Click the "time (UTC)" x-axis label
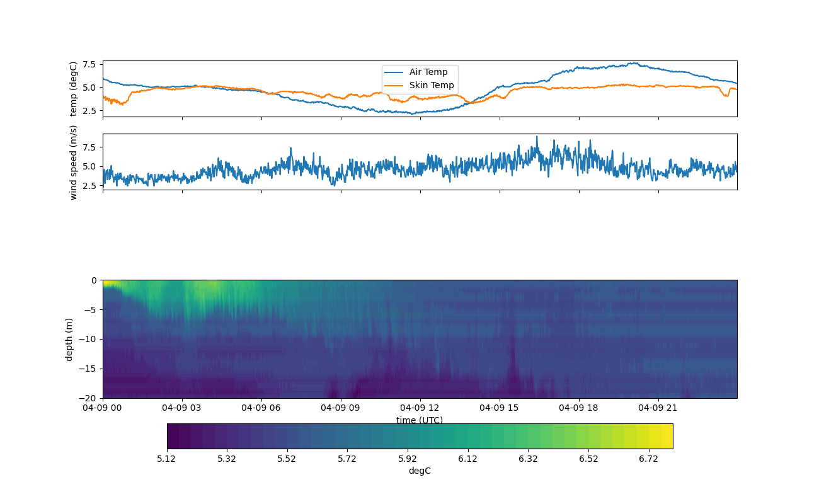The image size is (819, 504). (x=420, y=420)
